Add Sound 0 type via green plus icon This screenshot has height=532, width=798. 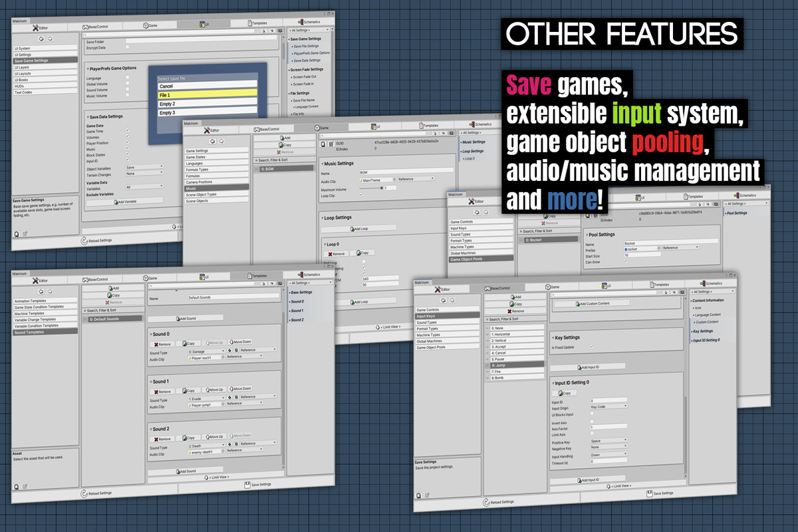pyautogui.click(x=229, y=350)
